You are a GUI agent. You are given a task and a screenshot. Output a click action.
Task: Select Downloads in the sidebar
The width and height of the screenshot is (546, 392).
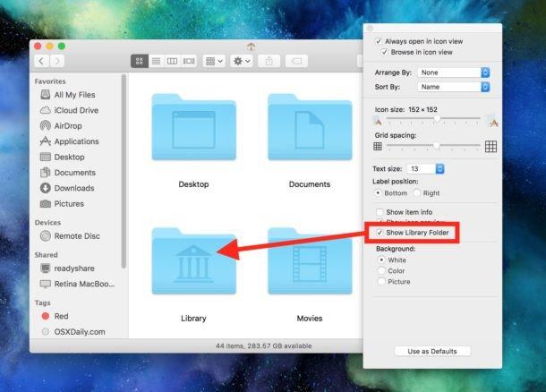(x=73, y=188)
